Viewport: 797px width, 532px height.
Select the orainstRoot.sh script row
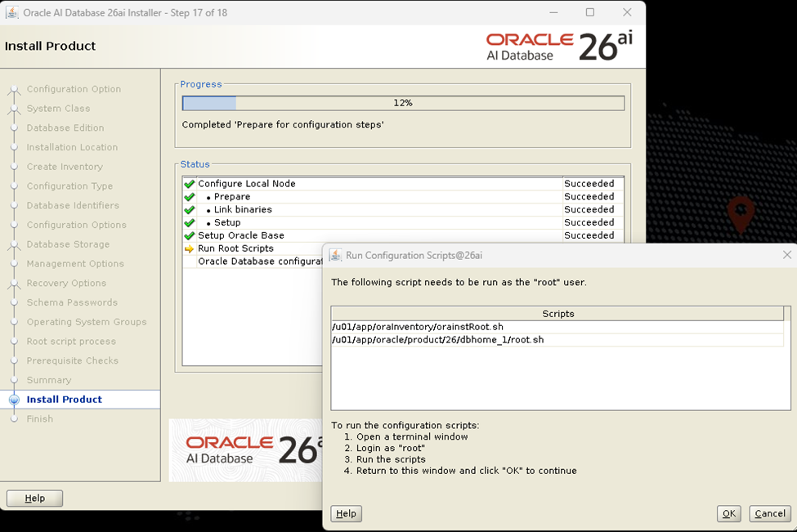[557, 327]
